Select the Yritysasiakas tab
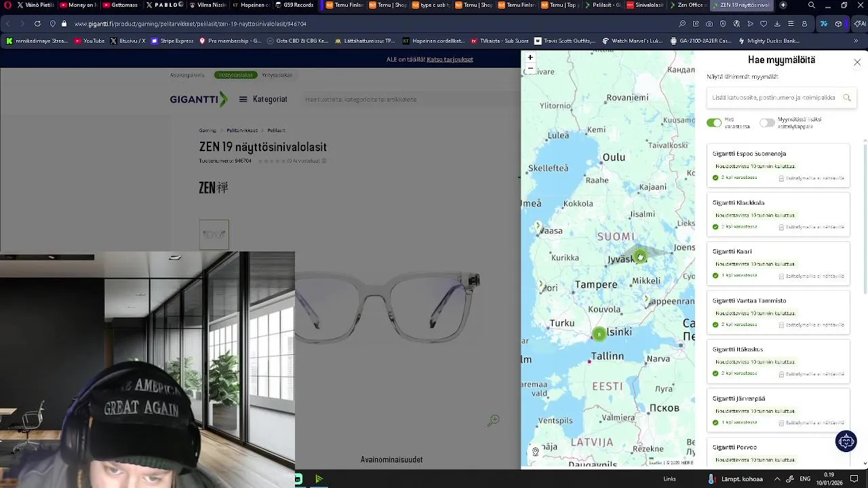868x488 pixels. click(277, 75)
